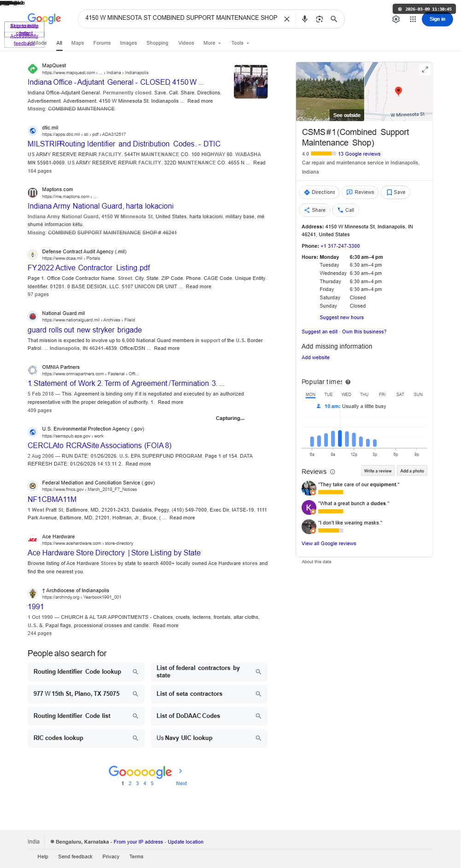Open MapQuest result image thumbnail

click(x=250, y=82)
